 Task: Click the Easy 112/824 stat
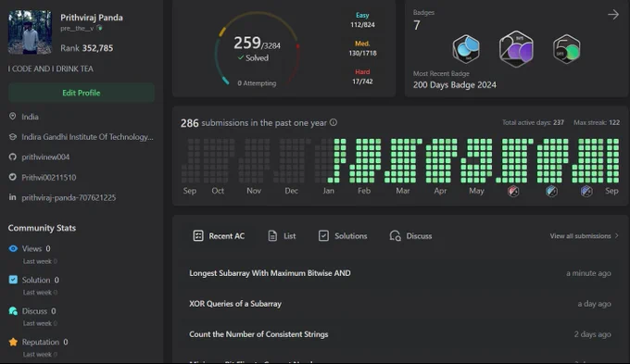coord(362,19)
